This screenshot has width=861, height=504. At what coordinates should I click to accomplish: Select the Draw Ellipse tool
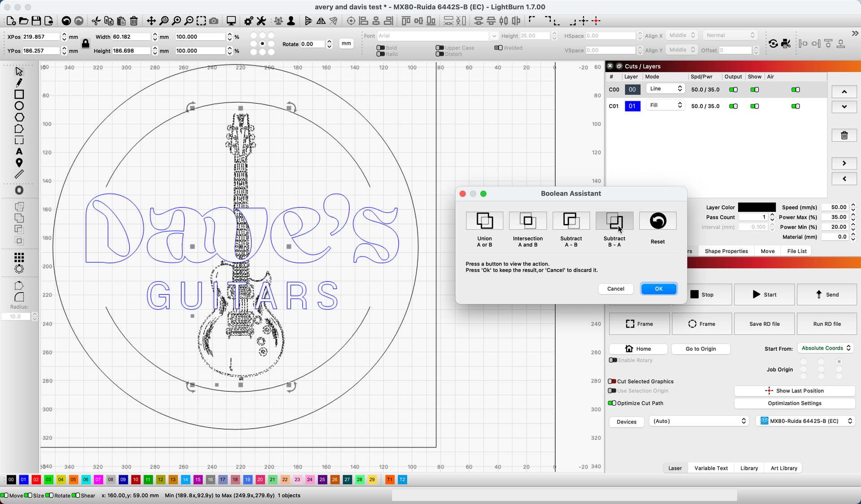(x=19, y=106)
